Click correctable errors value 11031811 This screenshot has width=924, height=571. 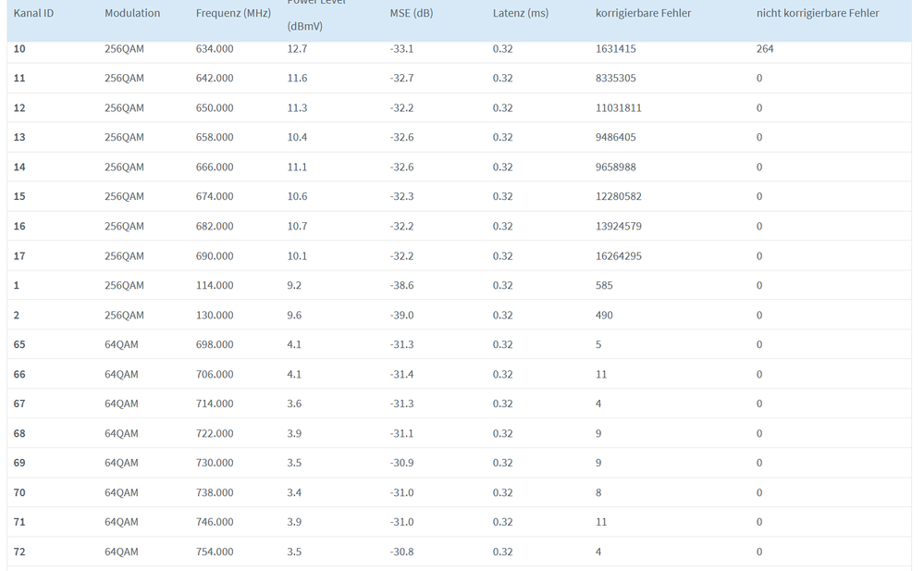tap(619, 108)
